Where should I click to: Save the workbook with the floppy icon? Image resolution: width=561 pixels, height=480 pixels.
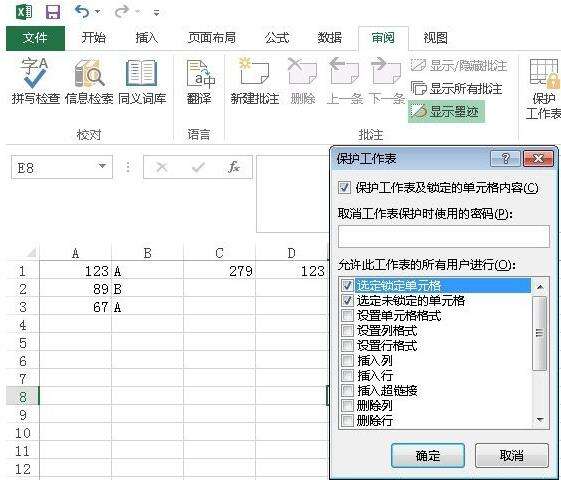click(x=53, y=13)
